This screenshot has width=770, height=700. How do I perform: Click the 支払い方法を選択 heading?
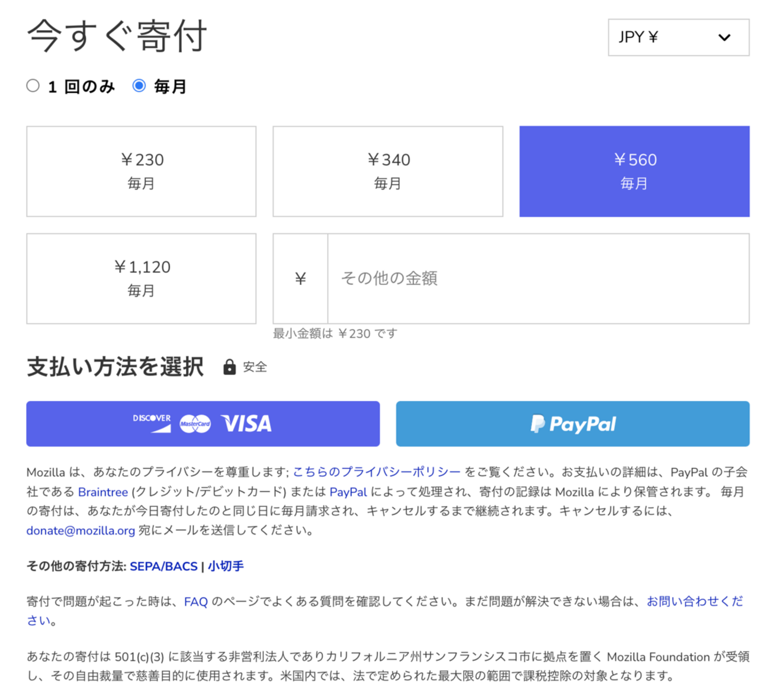[x=115, y=367]
